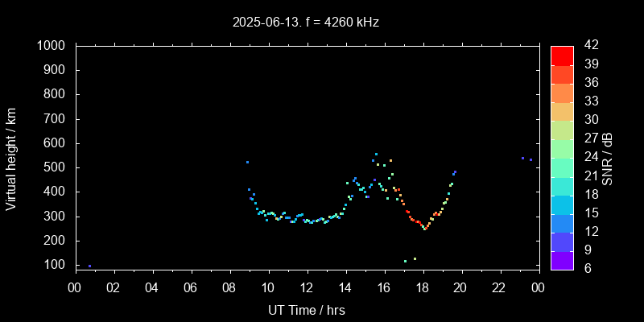Click the 'UT Time / hrs' axis label
The width and height of the screenshot is (644, 322).
click(306, 309)
